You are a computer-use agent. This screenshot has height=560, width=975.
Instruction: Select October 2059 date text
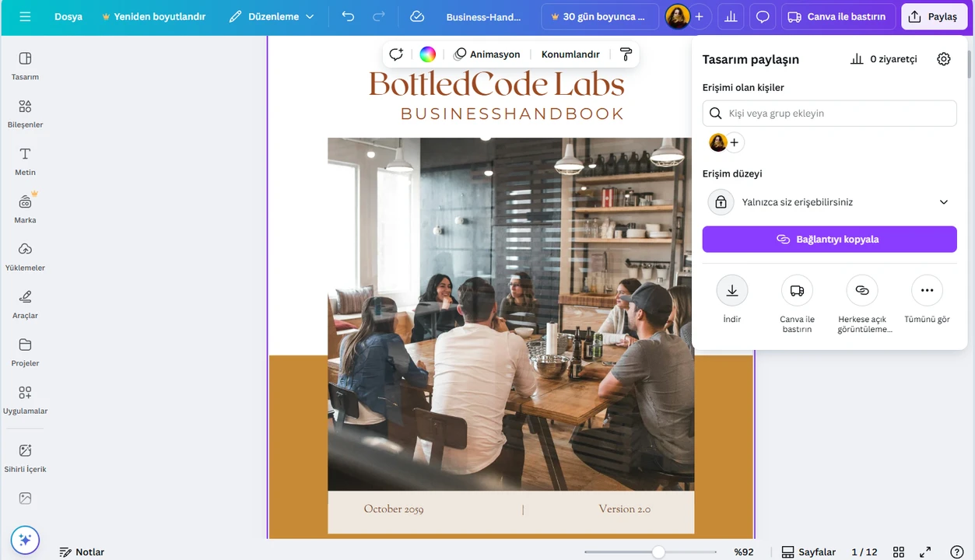click(x=394, y=509)
